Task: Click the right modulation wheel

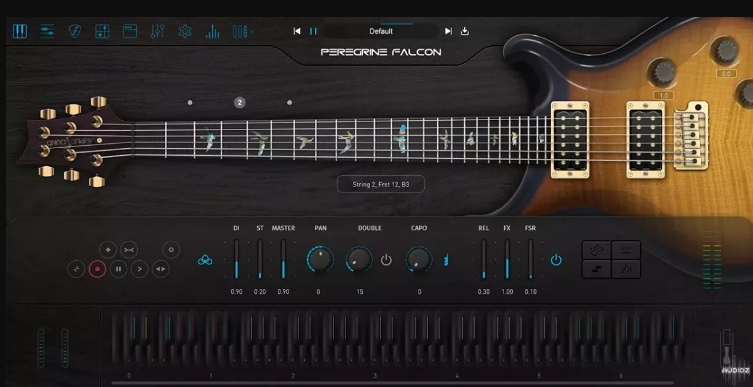Action: pos(64,348)
